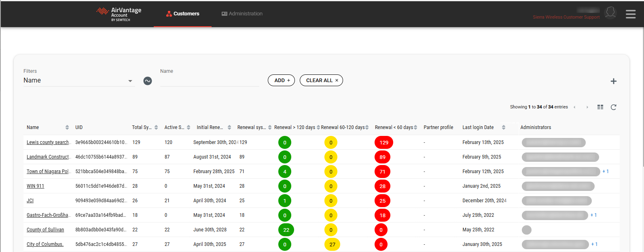
Task: Toggle the filter operator circle button
Action: (148, 81)
